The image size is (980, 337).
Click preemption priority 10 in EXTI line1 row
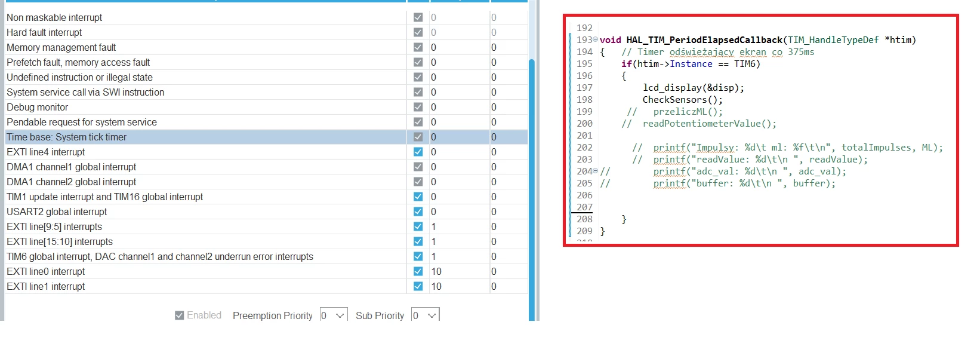pyautogui.click(x=436, y=286)
